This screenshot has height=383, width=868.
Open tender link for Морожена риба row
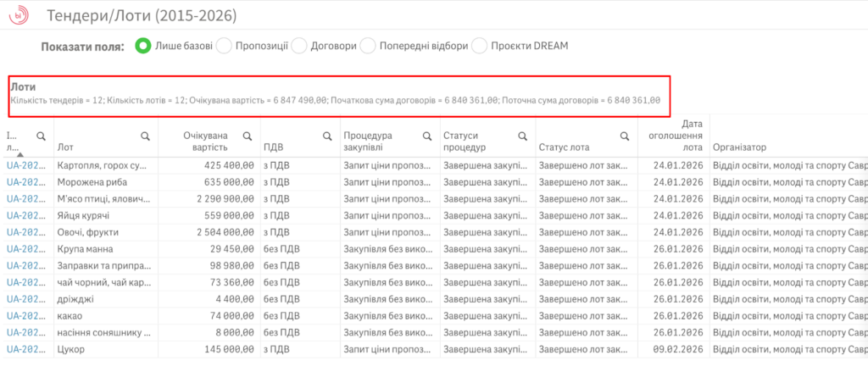(25, 180)
